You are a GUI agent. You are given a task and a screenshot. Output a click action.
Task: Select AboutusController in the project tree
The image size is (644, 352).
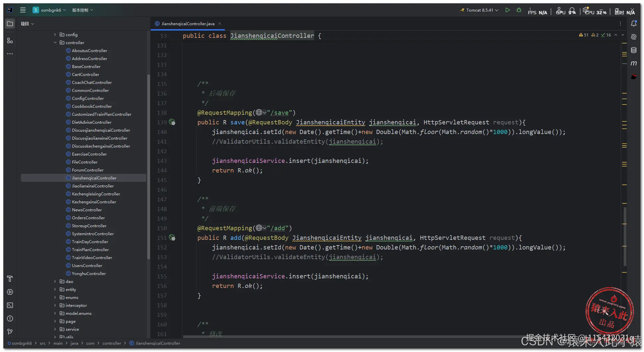(90, 50)
